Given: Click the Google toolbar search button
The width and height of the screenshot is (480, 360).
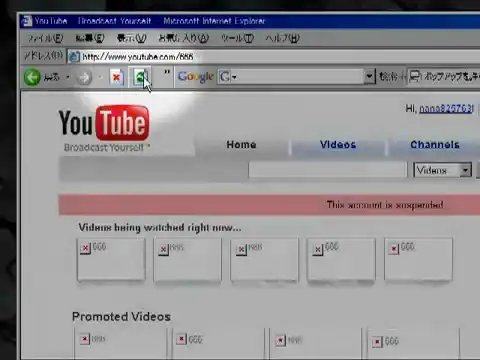Looking at the screenshot, I should pos(389,77).
